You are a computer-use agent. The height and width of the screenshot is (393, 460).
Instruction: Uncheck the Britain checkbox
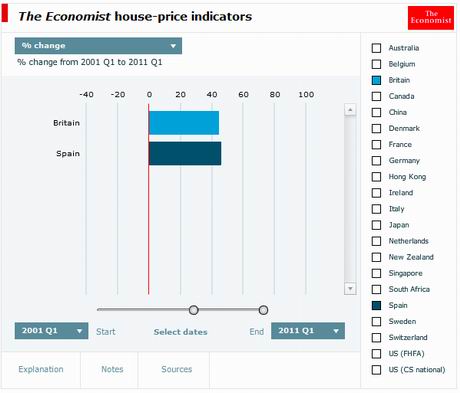coord(376,80)
